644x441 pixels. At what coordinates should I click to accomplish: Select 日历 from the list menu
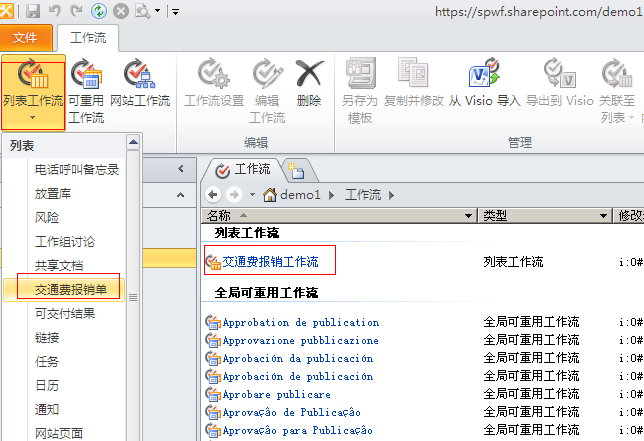pyautogui.click(x=64, y=385)
